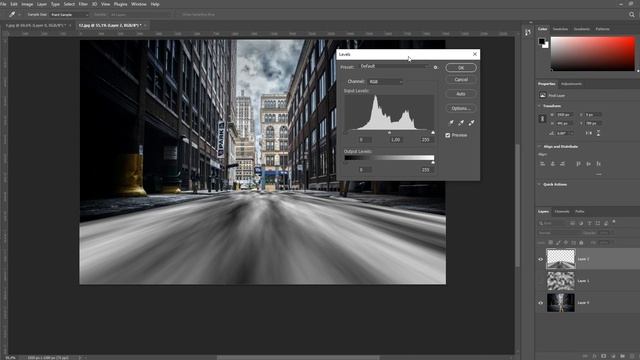Show Layer 1 via its visibility box
The height and width of the screenshot is (360, 640).
[540, 281]
